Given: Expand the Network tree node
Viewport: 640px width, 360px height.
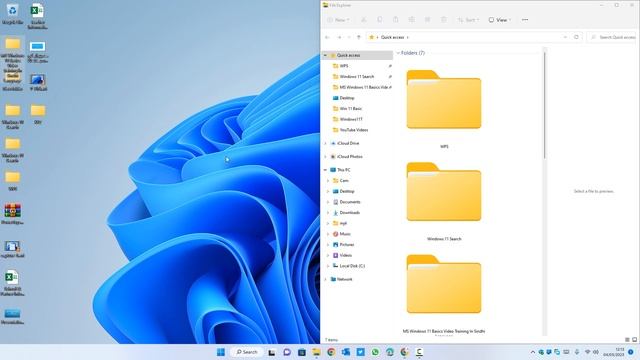Looking at the screenshot, I should click(x=325, y=279).
